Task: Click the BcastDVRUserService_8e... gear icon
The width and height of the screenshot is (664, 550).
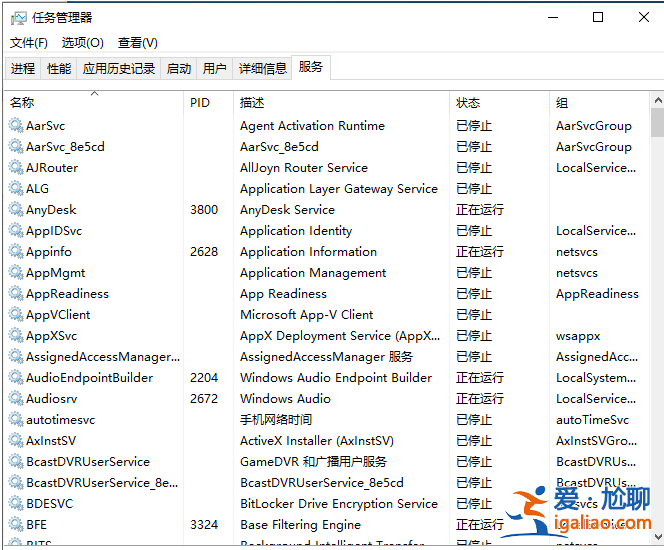Action: point(16,482)
